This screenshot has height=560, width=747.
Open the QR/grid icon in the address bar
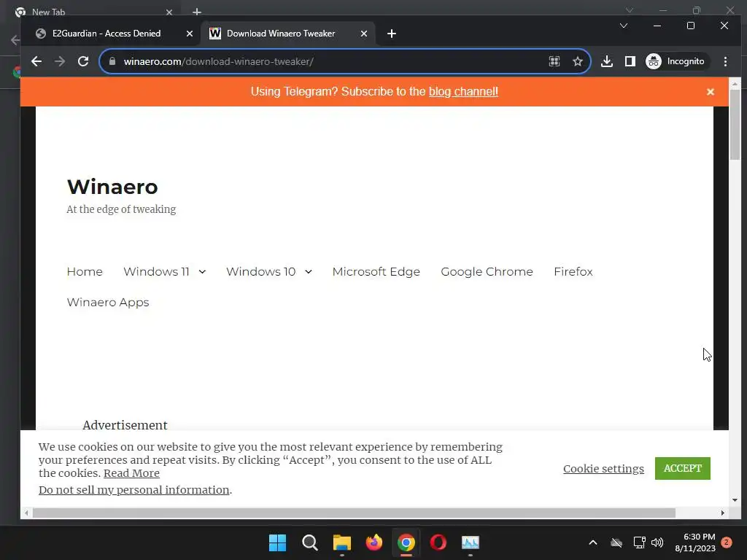[554, 61]
